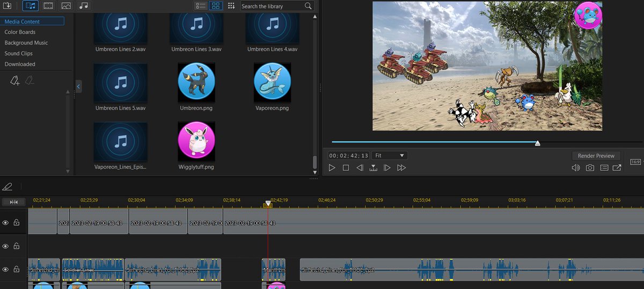The height and width of the screenshot is (289, 644).
Task: Open the Sound Clips category
Action: pyautogui.click(x=19, y=54)
